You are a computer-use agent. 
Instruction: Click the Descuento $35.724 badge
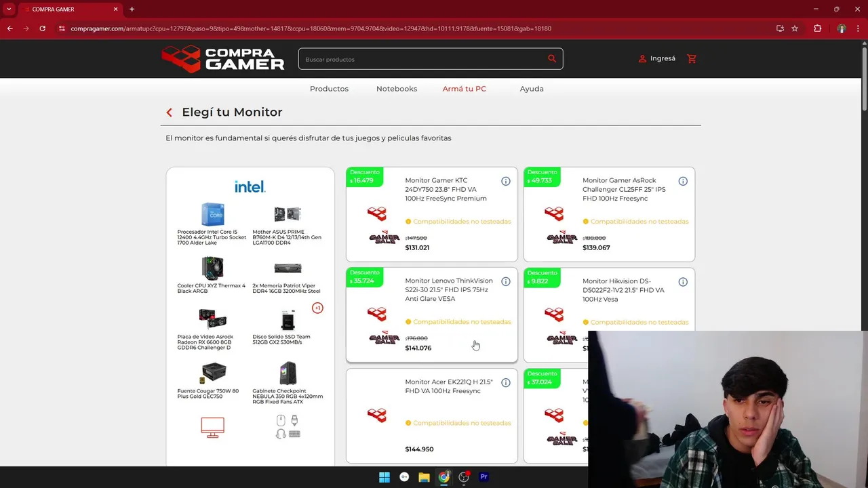pyautogui.click(x=364, y=277)
